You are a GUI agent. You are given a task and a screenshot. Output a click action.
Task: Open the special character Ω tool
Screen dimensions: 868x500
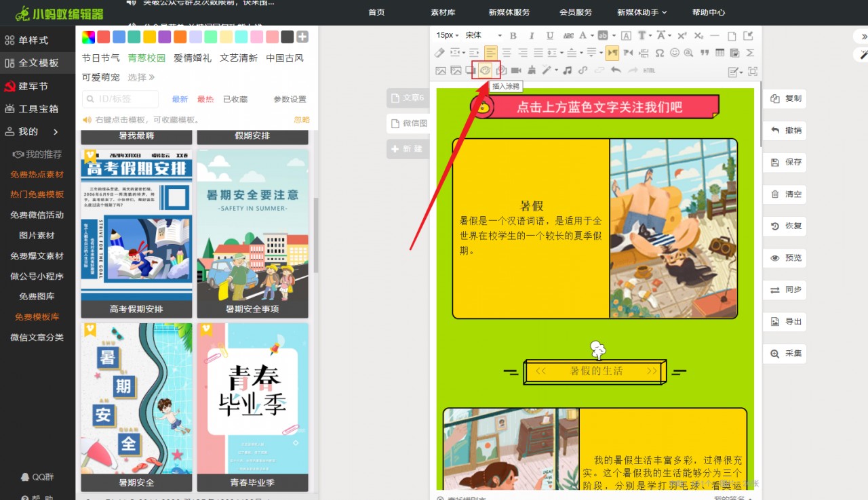point(659,52)
